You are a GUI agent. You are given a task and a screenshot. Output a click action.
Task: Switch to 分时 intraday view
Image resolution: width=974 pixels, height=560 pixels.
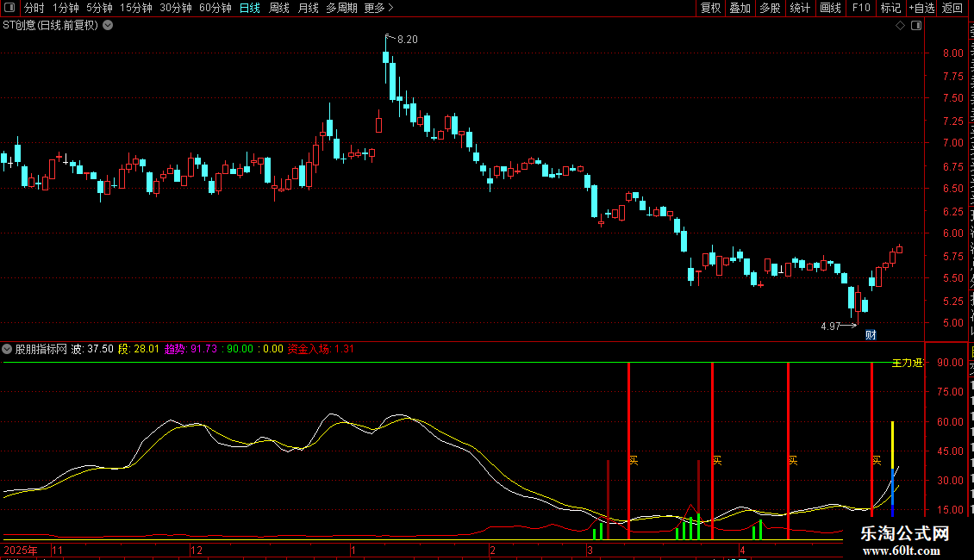tap(34, 8)
